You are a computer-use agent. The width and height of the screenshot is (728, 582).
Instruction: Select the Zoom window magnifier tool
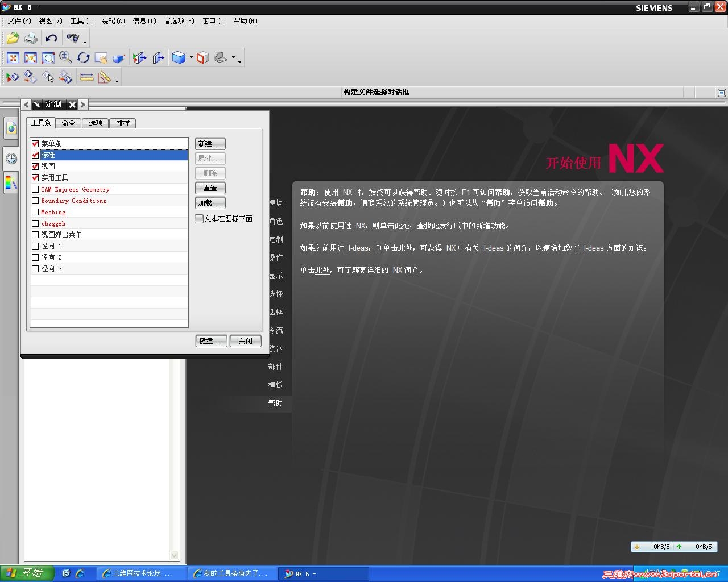(x=48, y=57)
